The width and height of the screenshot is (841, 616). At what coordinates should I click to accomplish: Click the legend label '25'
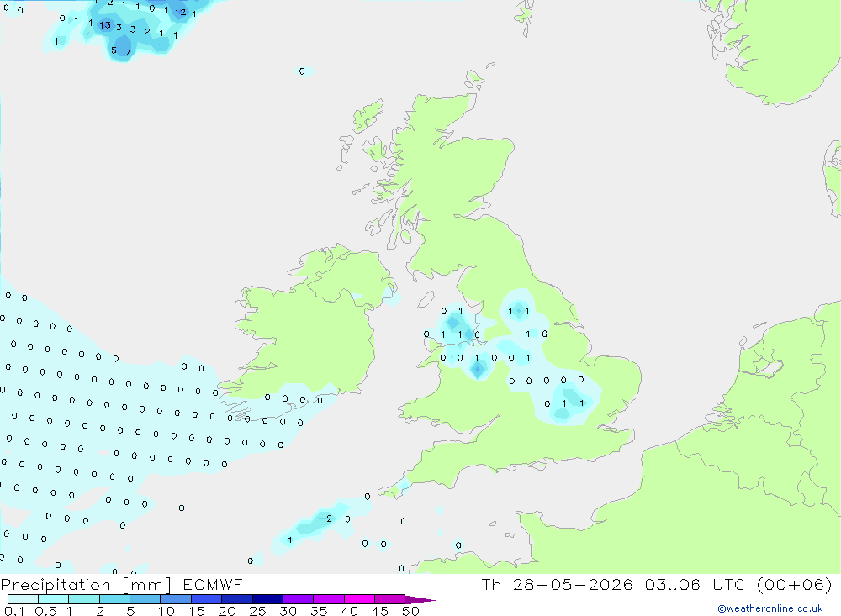coord(257,611)
